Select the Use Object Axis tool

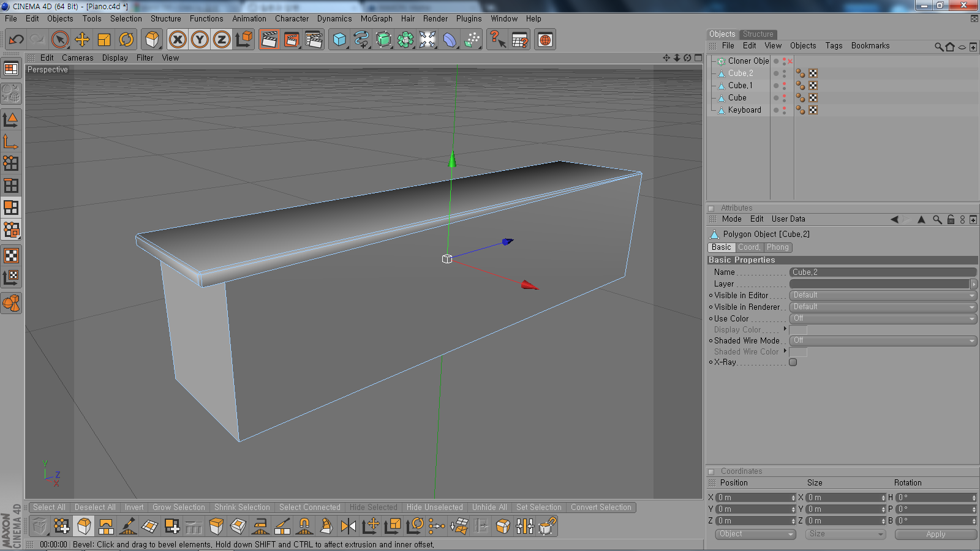[x=11, y=142]
